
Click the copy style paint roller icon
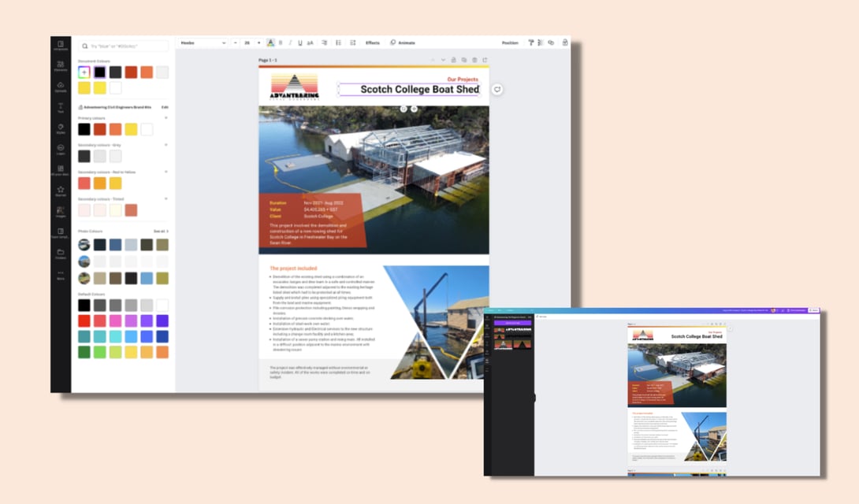[x=531, y=43]
